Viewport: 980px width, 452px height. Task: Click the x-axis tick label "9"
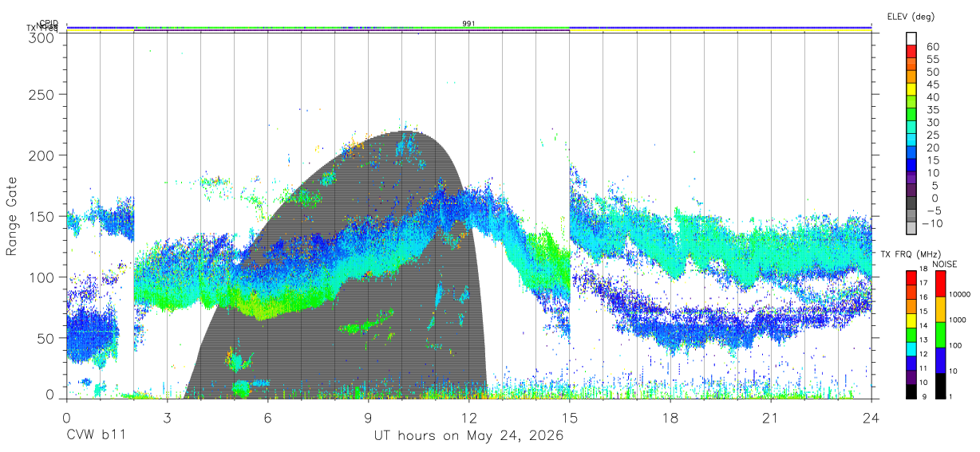[x=368, y=418]
